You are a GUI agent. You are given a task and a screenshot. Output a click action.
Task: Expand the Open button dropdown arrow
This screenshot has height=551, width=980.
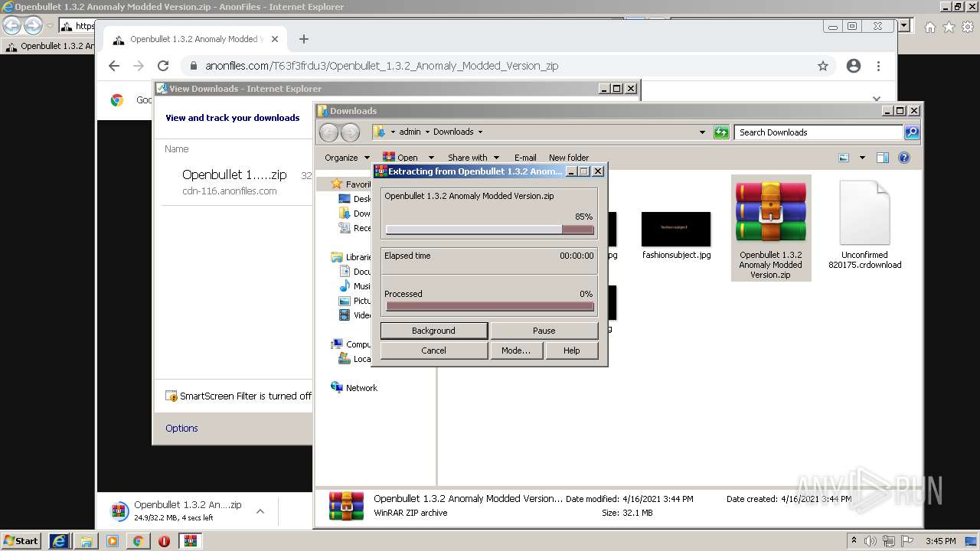pos(431,158)
